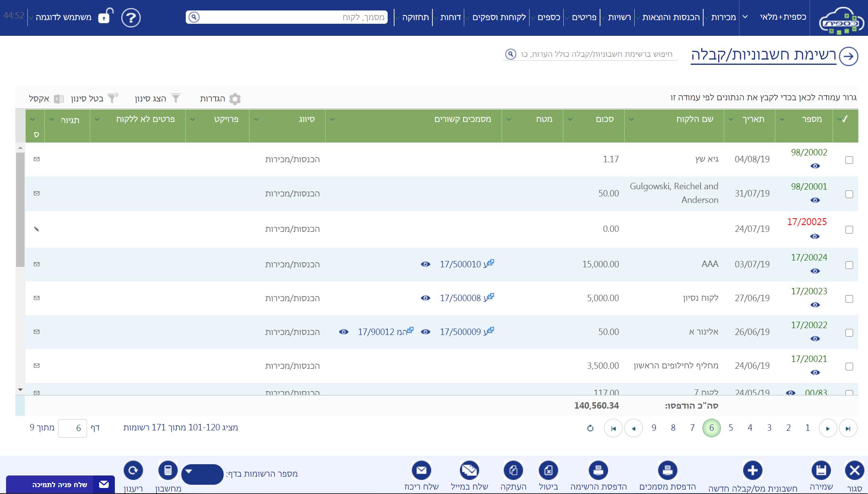Open פריטים menu
This screenshot has width=868, height=494.
click(x=584, y=17)
